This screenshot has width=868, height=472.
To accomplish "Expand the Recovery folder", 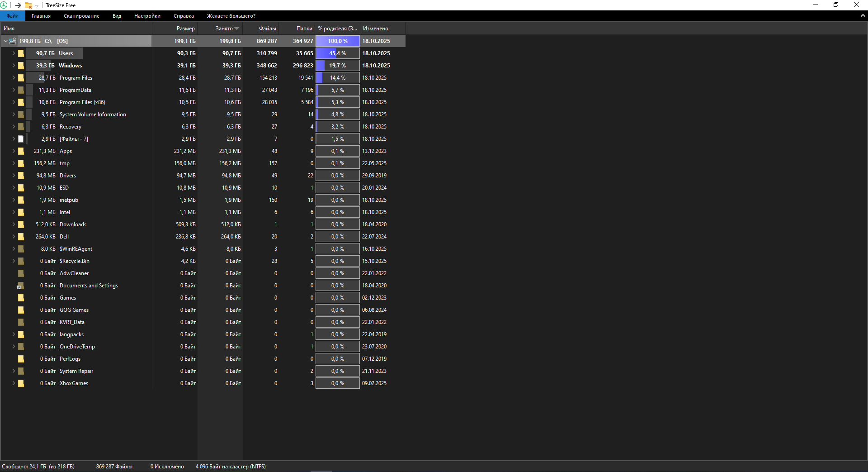I will [x=14, y=127].
